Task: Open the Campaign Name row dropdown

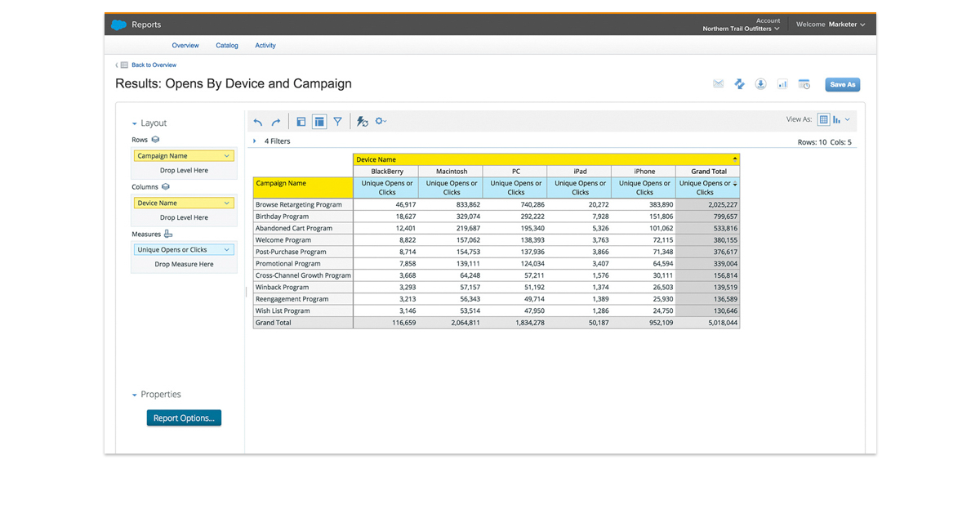Action: coord(226,155)
